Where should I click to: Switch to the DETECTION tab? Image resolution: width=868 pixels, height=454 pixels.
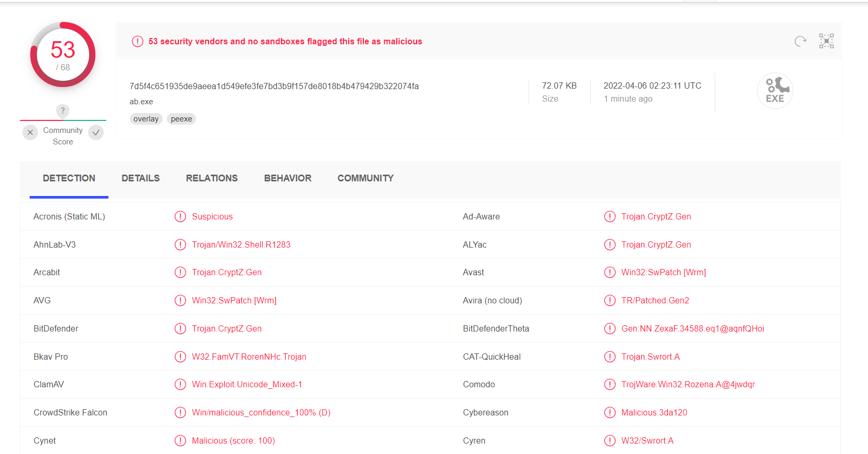click(69, 178)
